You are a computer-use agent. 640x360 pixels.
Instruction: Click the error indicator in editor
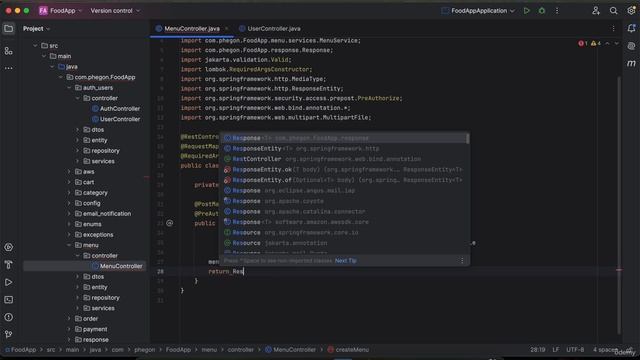pos(582,43)
